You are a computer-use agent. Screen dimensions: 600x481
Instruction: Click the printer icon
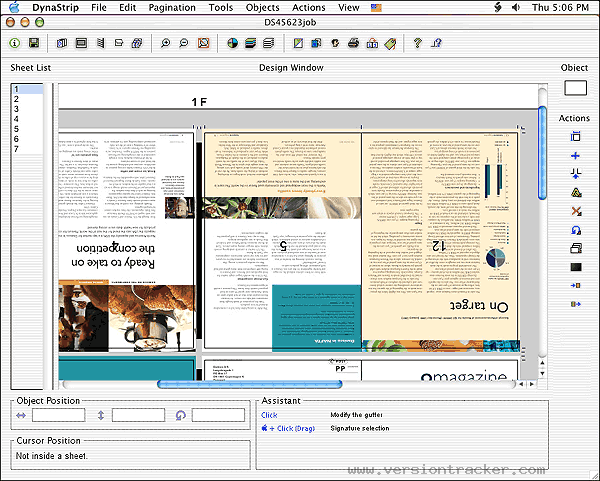354,43
